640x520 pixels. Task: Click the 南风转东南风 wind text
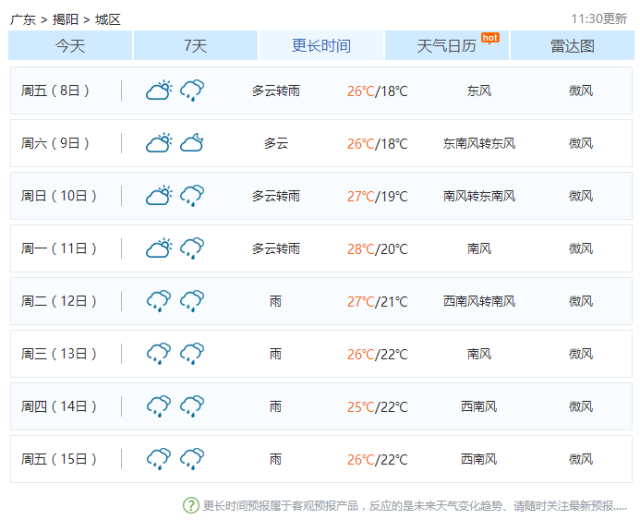coord(479,196)
